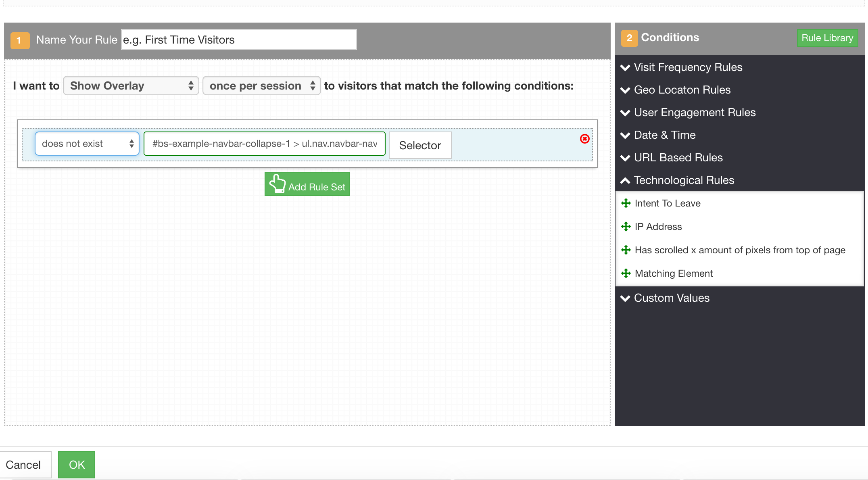Click the drag handle beside the scrolled pixels rule
Image resolution: width=868 pixels, height=480 pixels.
pos(626,250)
